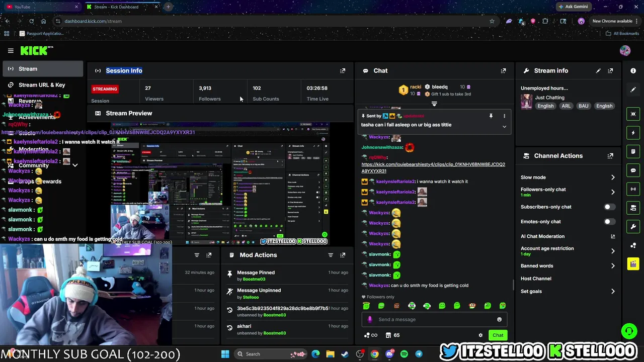Open the user avatar menu in Kick header
This screenshot has height=362, width=644.
(x=625, y=51)
